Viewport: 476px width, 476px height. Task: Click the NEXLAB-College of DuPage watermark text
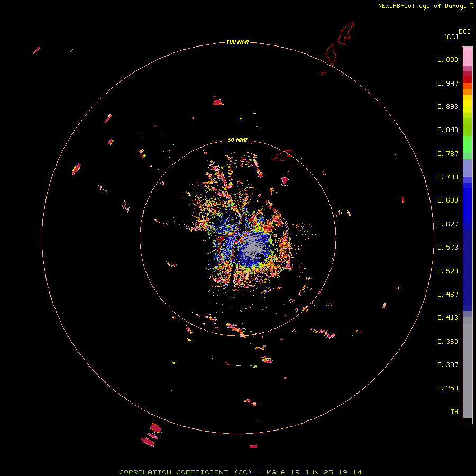coord(425,6)
